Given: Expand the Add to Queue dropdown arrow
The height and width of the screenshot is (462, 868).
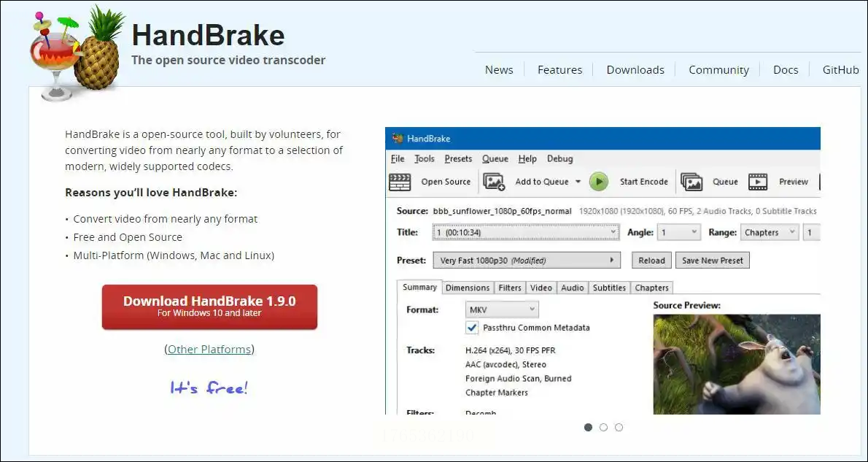Looking at the screenshot, I should coord(578,182).
